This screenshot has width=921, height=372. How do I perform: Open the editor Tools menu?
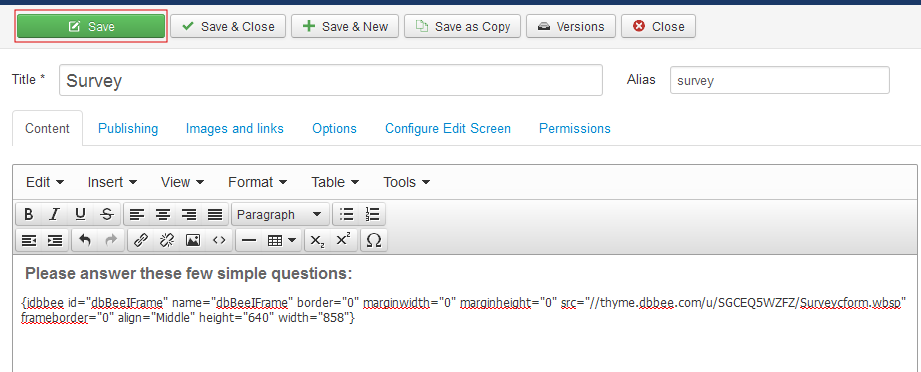(x=406, y=182)
